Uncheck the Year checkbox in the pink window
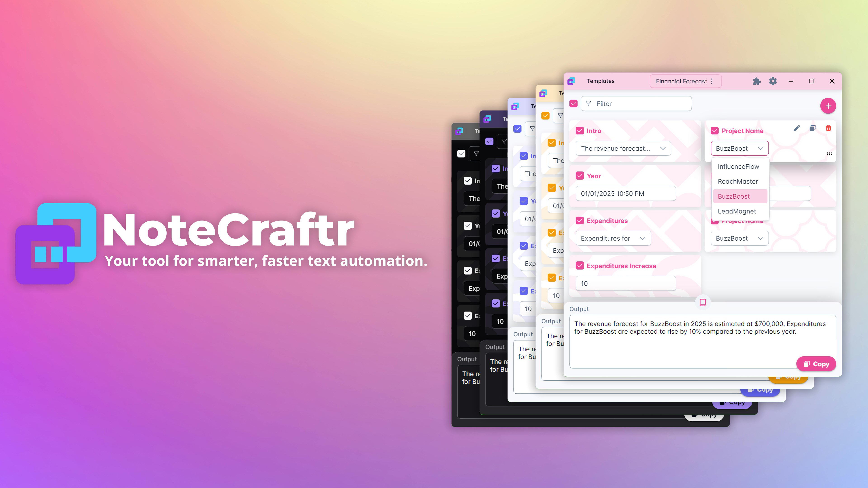The image size is (868, 488). click(x=580, y=176)
